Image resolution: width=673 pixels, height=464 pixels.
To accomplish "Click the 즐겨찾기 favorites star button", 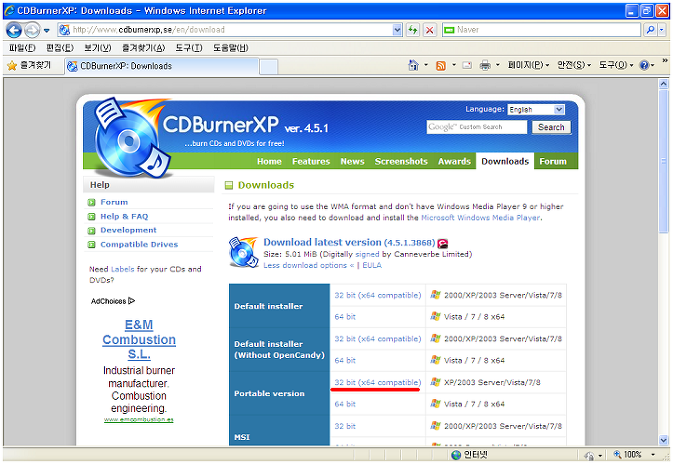I will tap(29, 65).
